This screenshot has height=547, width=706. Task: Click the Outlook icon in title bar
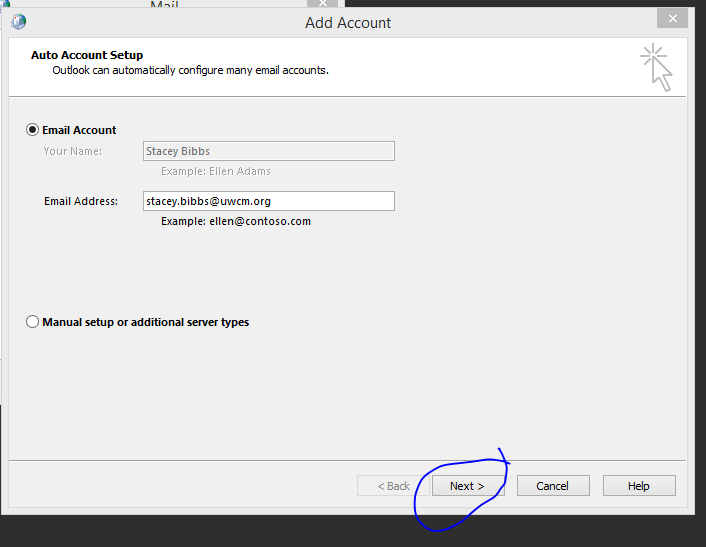[18, 21]
